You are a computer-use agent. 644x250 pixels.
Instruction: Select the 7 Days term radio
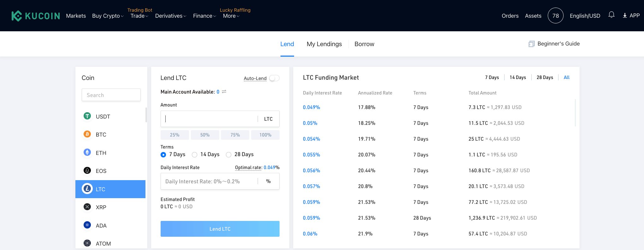click(x=163, y=155)
